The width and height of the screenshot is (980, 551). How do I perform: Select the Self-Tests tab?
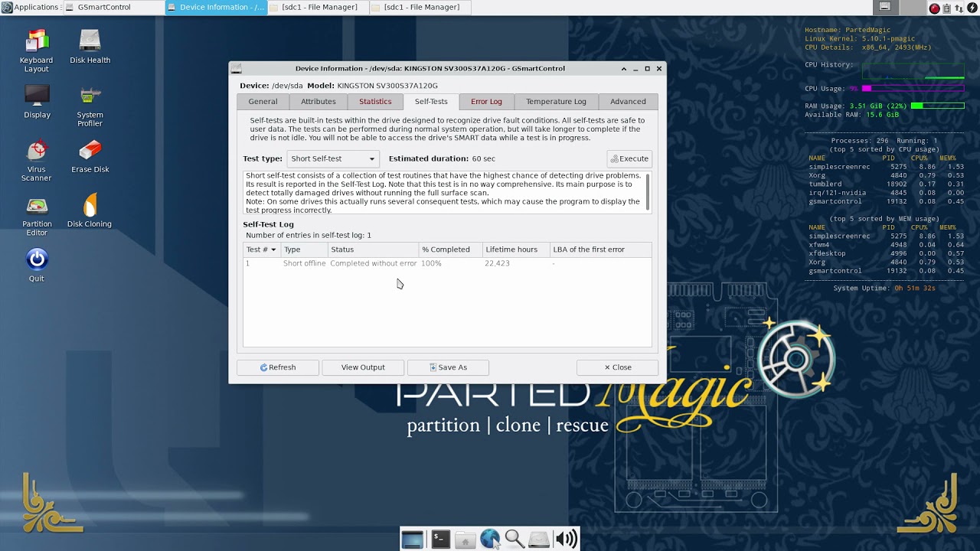coord(431,102)
